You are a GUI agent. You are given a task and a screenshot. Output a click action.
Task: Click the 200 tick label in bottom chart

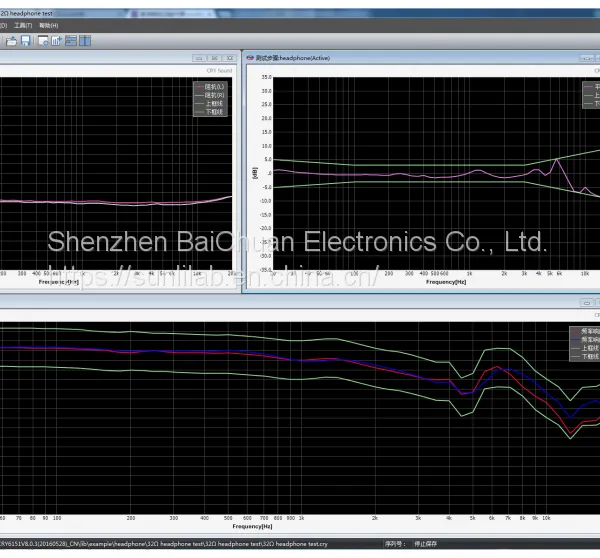(131, 518)
